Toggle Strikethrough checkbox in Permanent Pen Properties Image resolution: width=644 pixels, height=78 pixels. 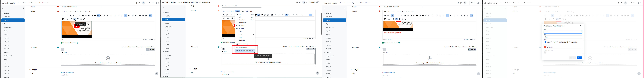coord(558,42)
